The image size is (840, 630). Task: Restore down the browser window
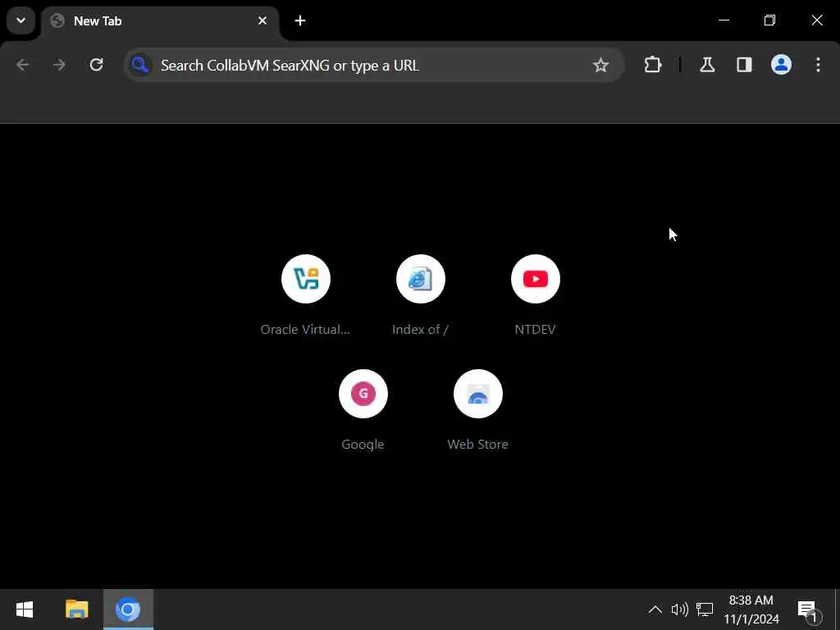coord(769,21)
